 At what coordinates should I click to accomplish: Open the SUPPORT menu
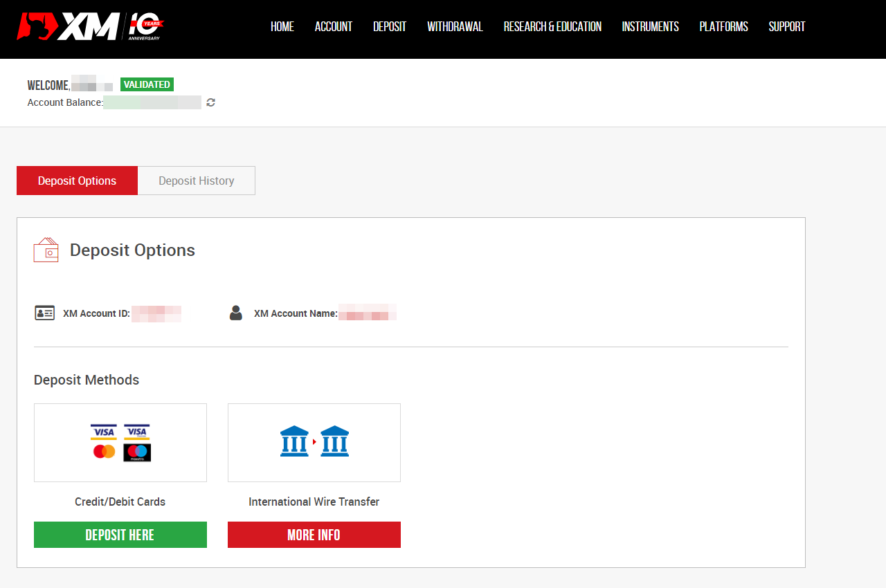pos(787,26)
